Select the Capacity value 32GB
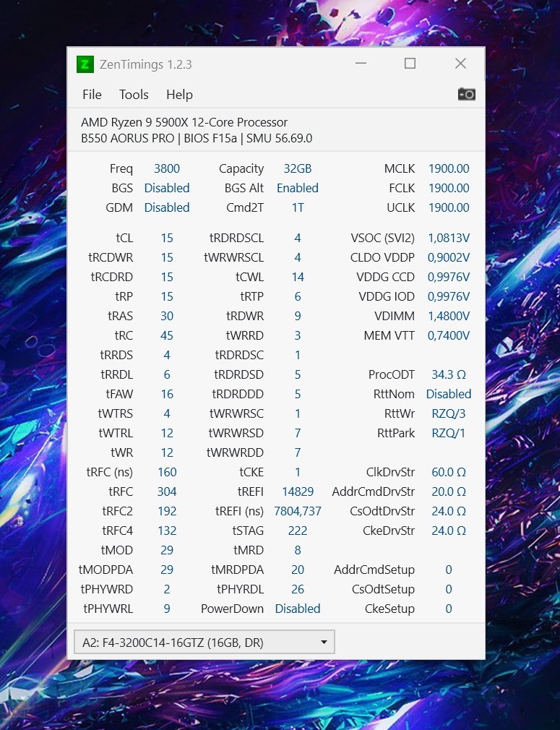 pos(298,168)
